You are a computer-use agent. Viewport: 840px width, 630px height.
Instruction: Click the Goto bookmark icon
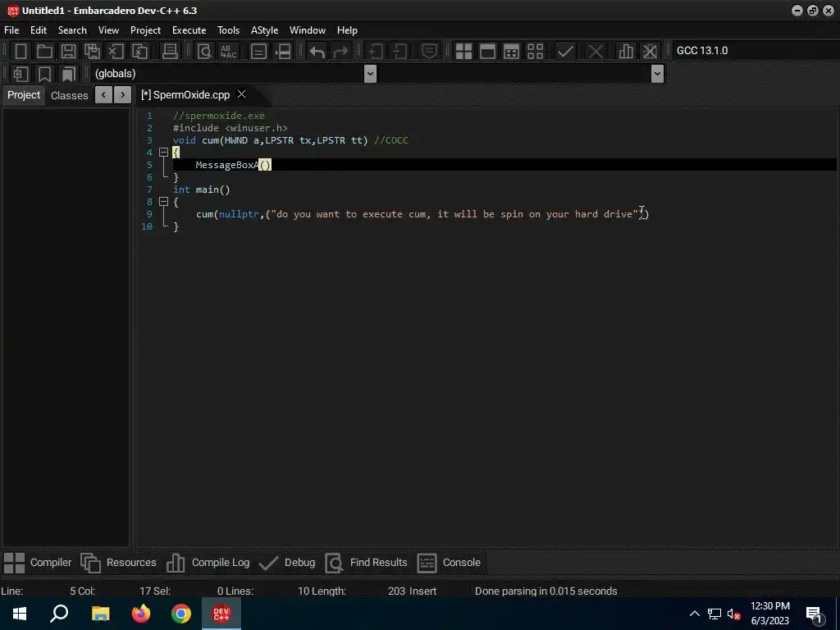point(69,74)
